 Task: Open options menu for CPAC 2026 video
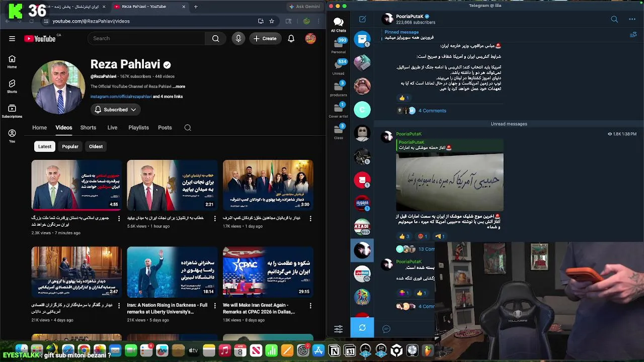coord(310,305)
